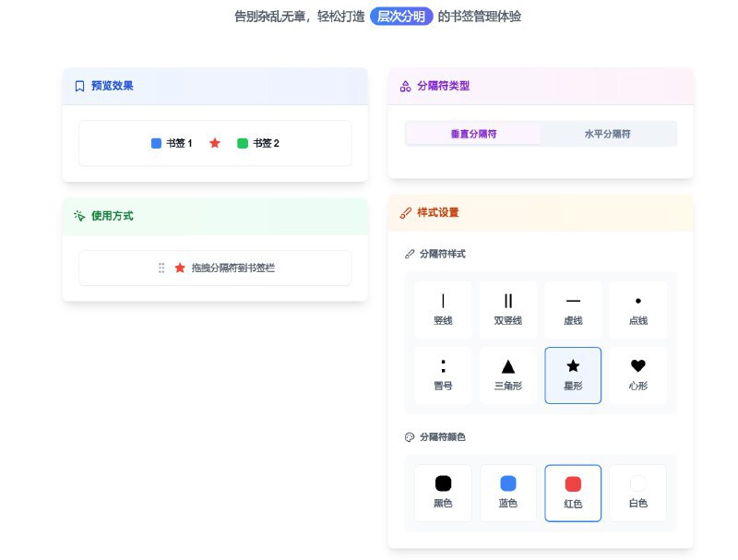738x560 pixels.
Task: Switch to the 水平分隔符 tab
Action: [612, 133]
